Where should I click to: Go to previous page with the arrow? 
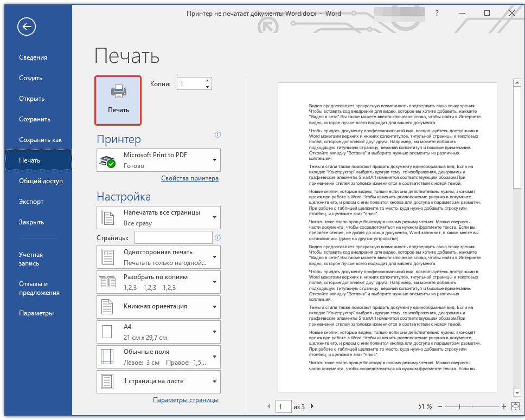click(x=269, y=406)
